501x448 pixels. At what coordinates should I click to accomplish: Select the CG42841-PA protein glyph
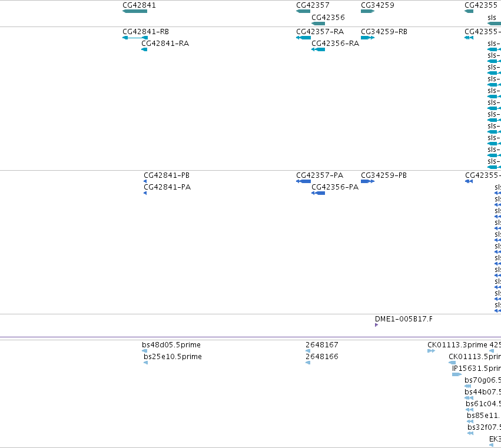(145, 193)
